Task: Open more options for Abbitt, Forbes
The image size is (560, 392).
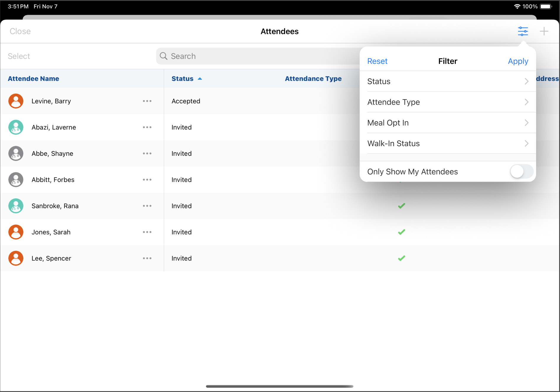Action: (147, 180)
